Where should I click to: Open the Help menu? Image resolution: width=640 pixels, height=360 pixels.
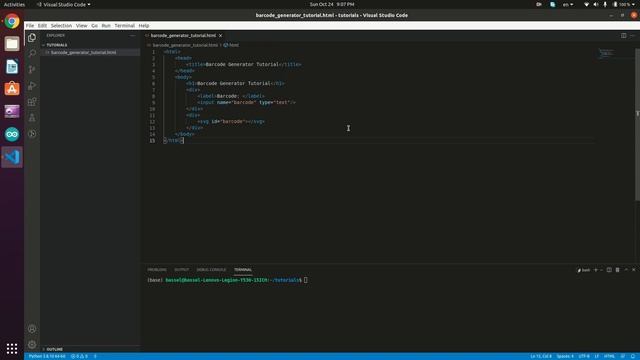click(x=144, y=25)
